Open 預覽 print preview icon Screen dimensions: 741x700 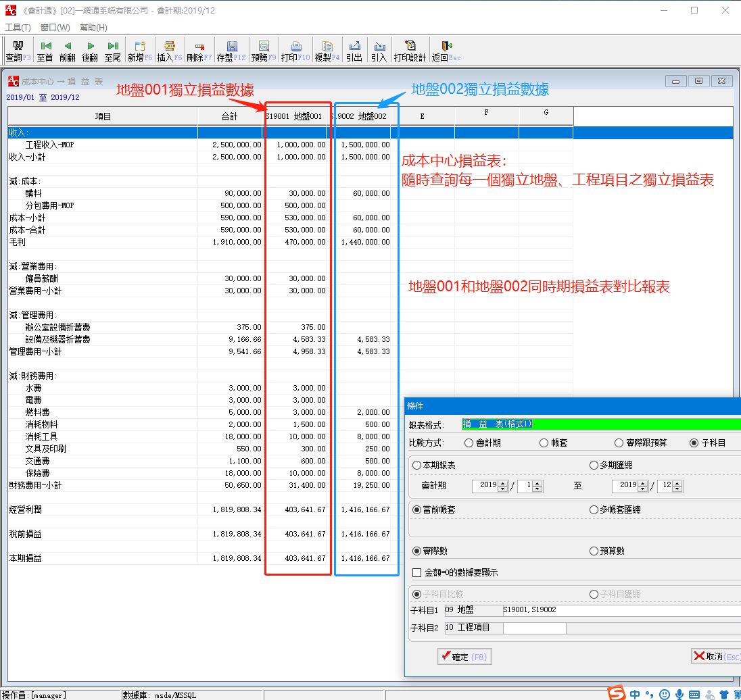click(264, 51)
